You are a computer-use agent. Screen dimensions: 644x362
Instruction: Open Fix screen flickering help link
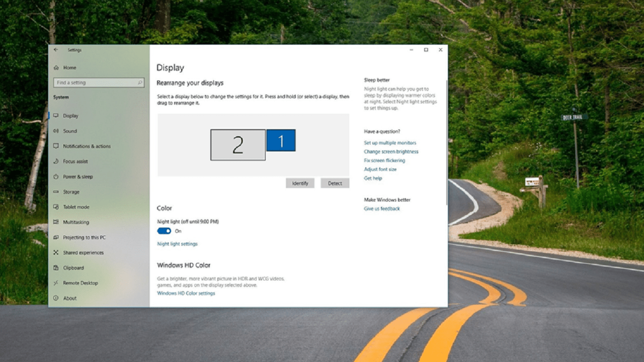384,160
